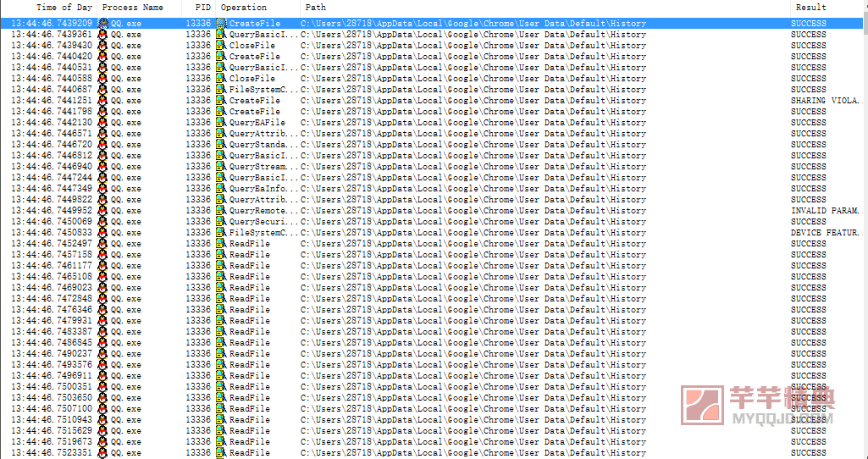The image size is (868, 459).
Task: Click file icon in ReadFile row 13:44:46.7469023
Action: [x=221, y=287]
